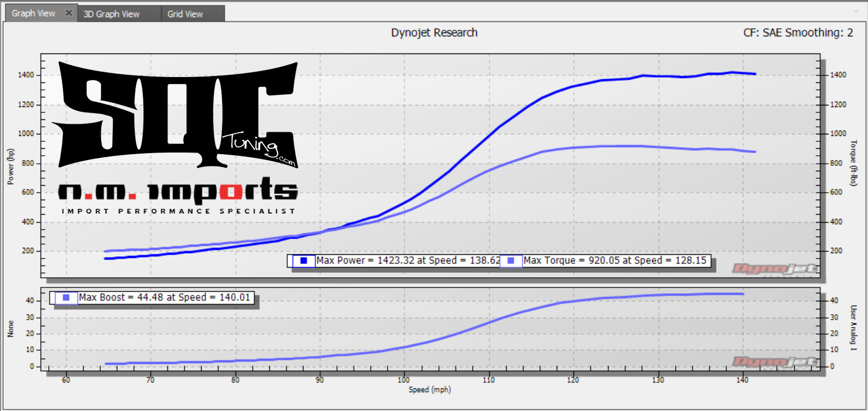Click the Power (hp) axis label
The height and width of the screenshot is (411, 868).
(10, 166)
